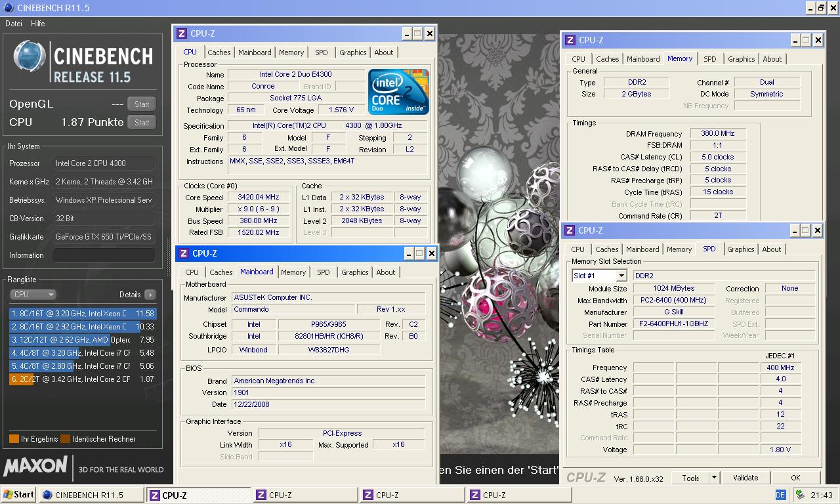The height and width of the screenshot is (504, 840).
Task: Select ranking row 8C/16T @ 3.20 GHz Xeon
Action: 83,314
